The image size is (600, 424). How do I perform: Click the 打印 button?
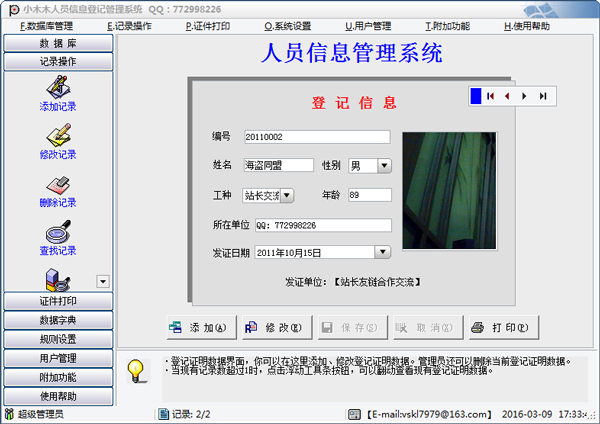[504, 327]
